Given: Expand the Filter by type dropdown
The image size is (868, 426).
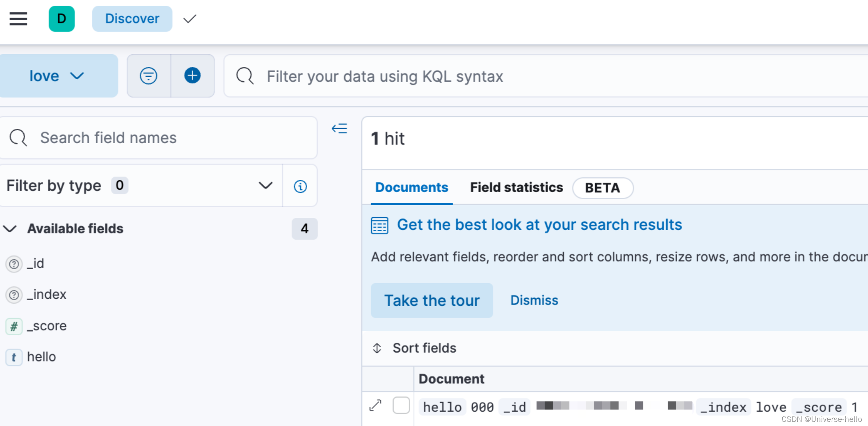Looking at the screenshot, I should click(x=265, y=186).
